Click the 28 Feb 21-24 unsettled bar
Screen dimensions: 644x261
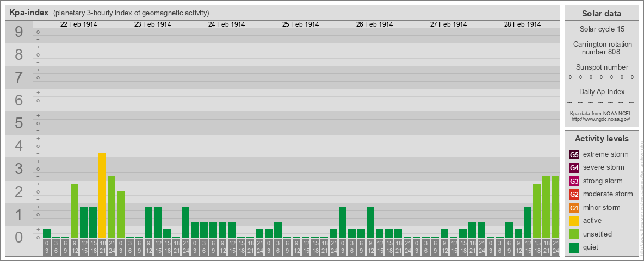pos(555,207)
